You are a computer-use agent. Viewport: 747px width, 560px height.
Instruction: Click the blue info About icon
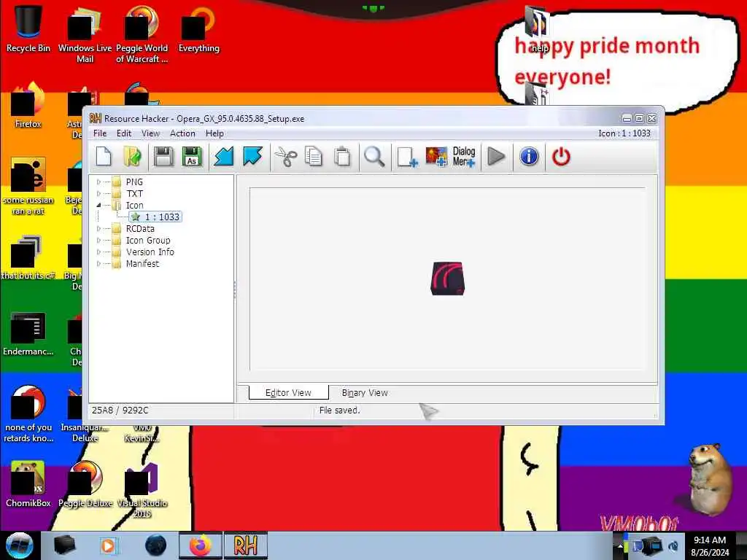click(x=529, y=157)
